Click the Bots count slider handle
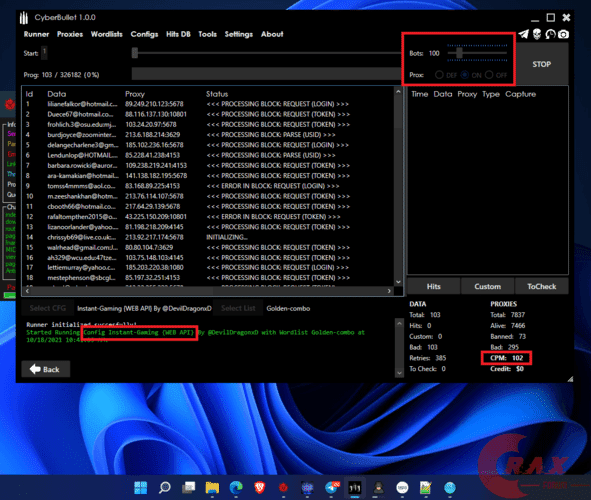This screenshot has height=500, width=591. click(x=459, y=53)
